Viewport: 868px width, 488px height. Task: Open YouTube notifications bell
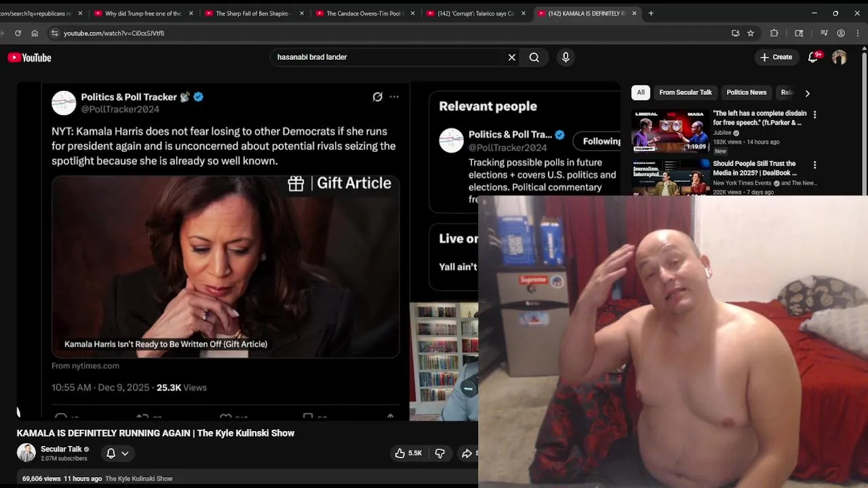(x=813, y=58)
